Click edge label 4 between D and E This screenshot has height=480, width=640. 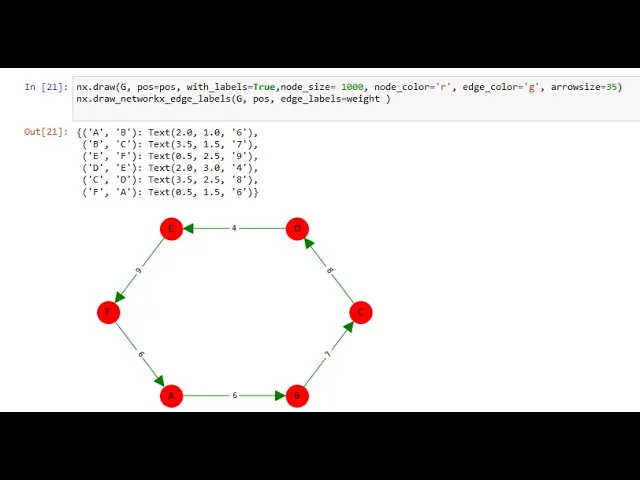click(234, 228)
